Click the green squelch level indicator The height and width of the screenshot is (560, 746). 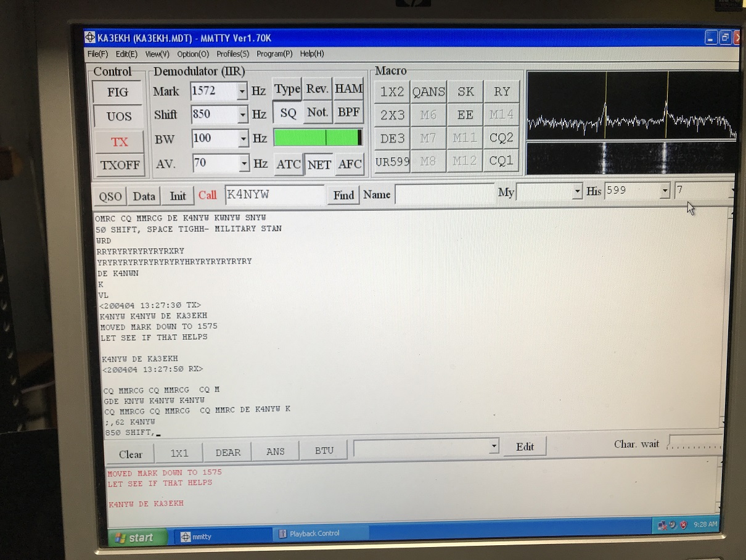point(318,138)
